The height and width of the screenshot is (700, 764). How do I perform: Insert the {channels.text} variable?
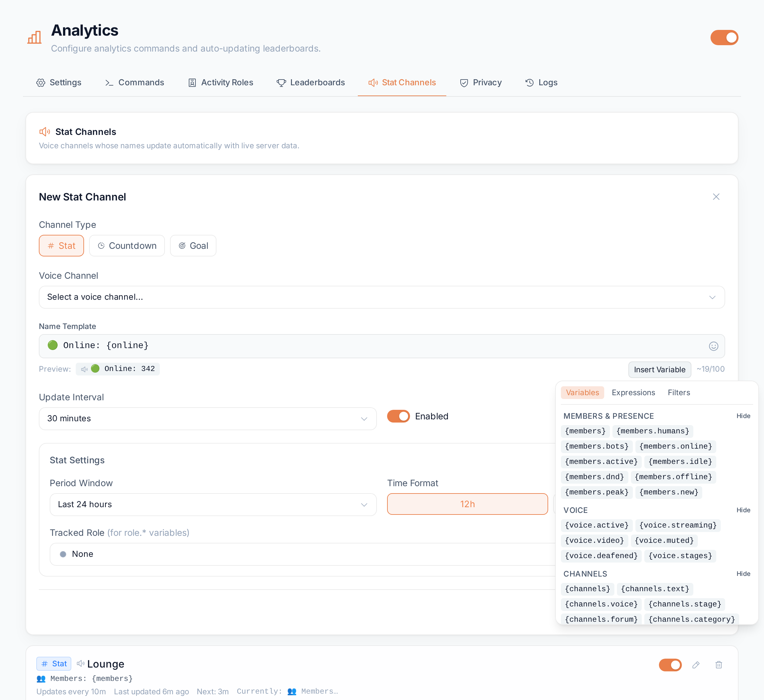click(655, 589)
